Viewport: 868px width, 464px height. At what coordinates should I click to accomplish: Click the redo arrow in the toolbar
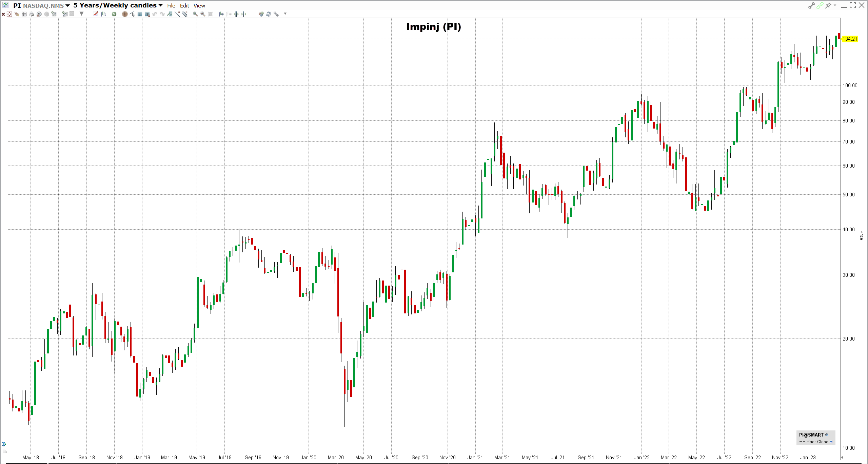tap(162, 14)
